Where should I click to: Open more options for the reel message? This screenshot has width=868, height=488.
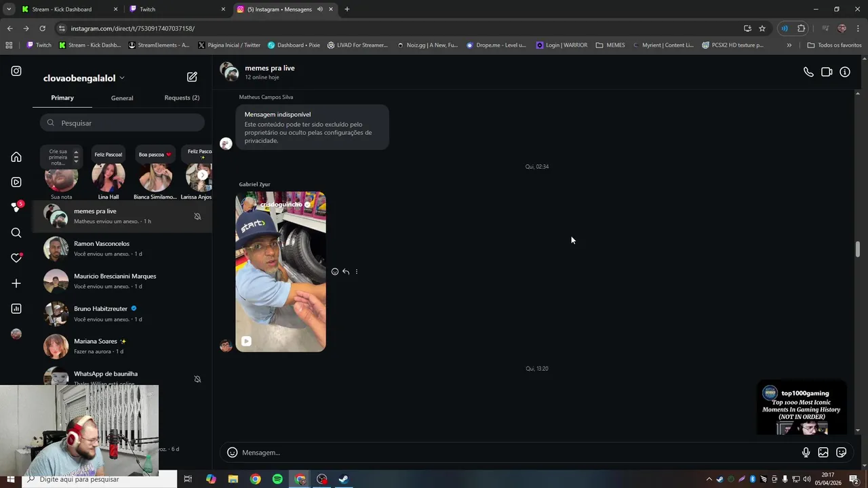357,272
